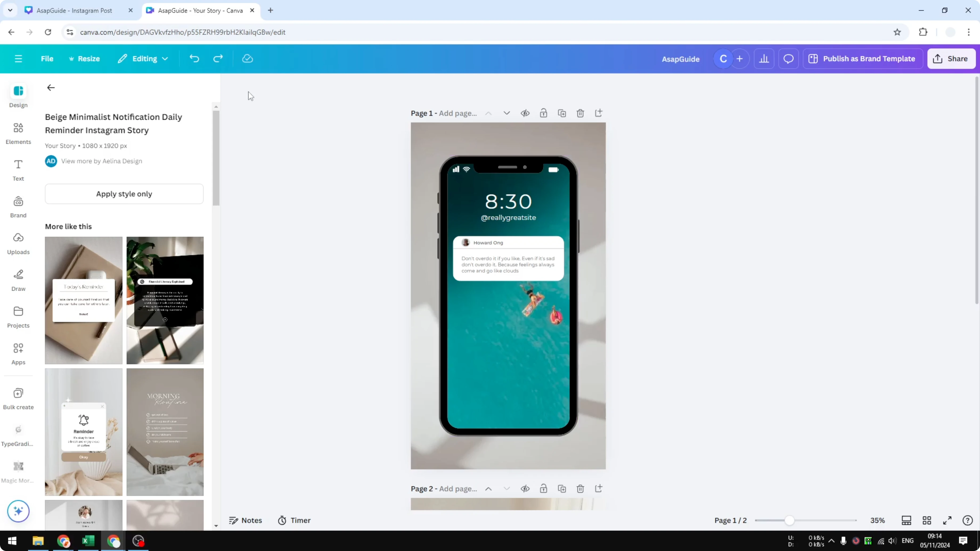Show hidden system tray icons
Viewport: 980px width, 551px height.
point(832,541)
